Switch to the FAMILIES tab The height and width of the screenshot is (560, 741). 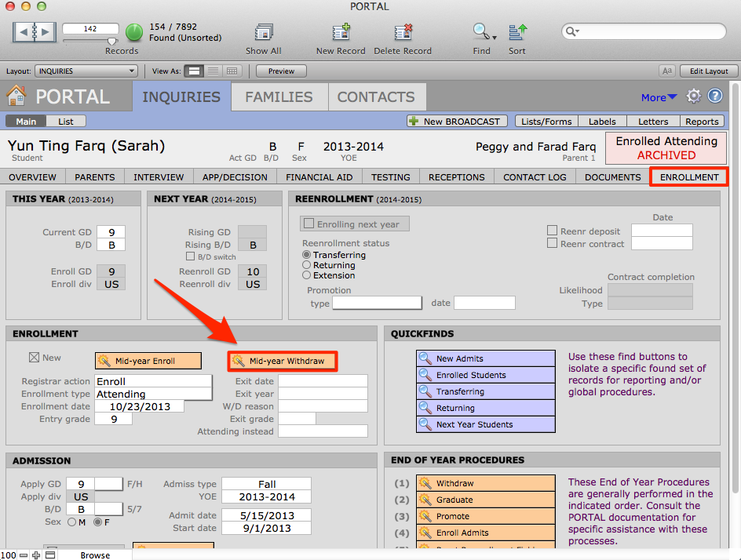pyautogui.click(x=279, y=97)
